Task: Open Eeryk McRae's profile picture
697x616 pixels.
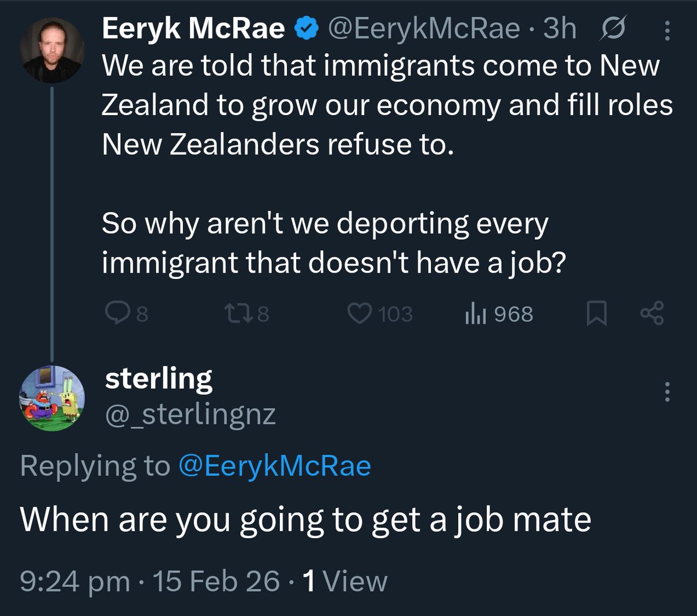Action: 52,51
